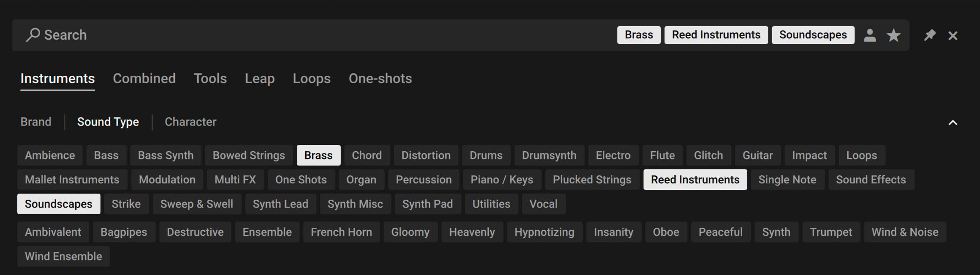Remove the Brass chip in the search bar

click(x=638, y=35)
